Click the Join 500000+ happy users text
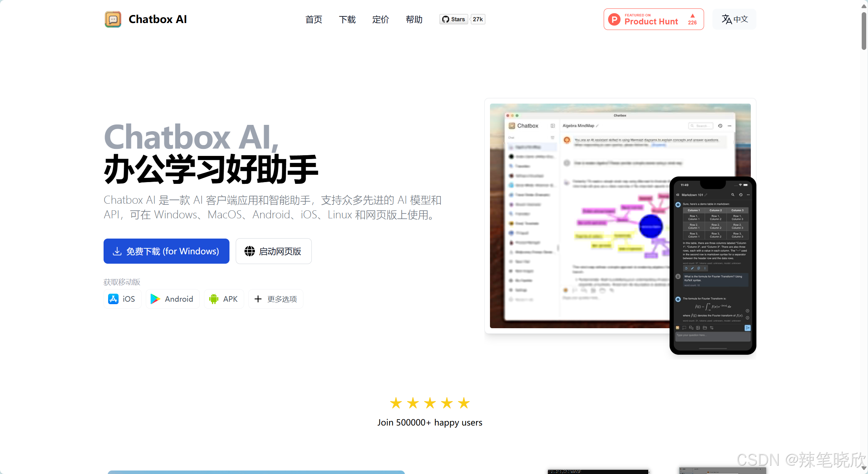 pyautogui.click(x=430, y=422)
